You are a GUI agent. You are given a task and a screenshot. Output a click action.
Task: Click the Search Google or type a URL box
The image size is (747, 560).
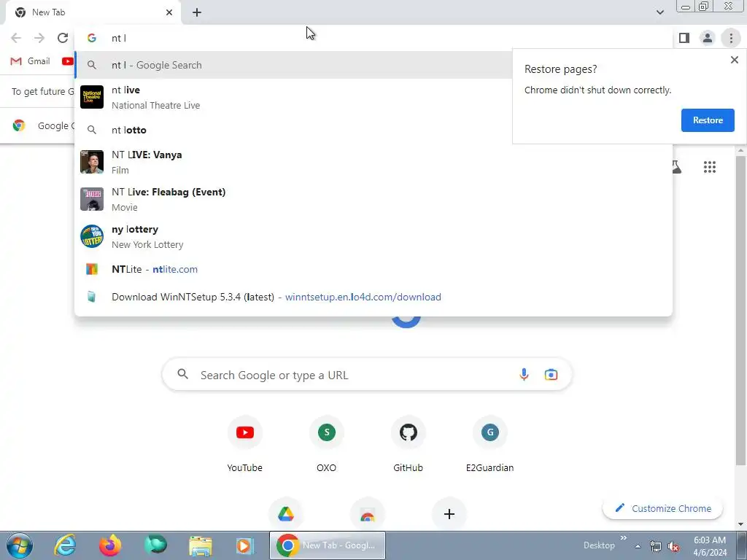tap(367, 375)
